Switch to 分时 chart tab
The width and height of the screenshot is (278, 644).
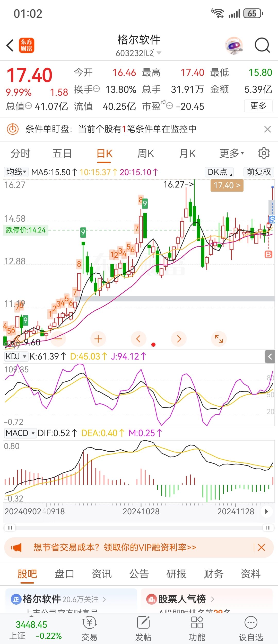tap(21, 153)
